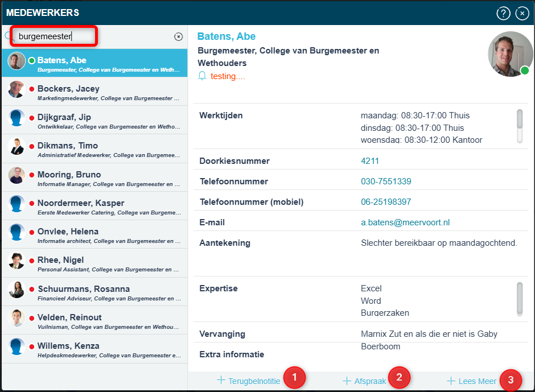Click the Burgerzaken expertise entry
Viewport: 535px width, 392px height.
[x=385, y=313]
